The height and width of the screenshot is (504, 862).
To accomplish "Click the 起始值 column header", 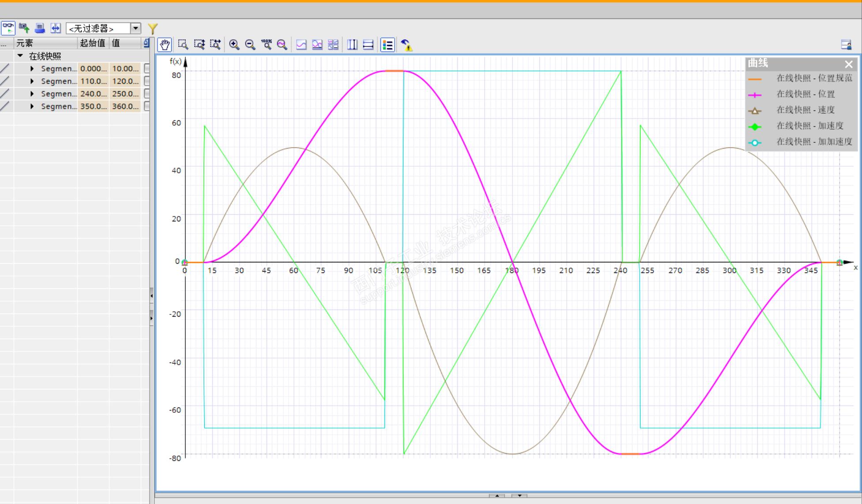I will [x=93, y=43].
